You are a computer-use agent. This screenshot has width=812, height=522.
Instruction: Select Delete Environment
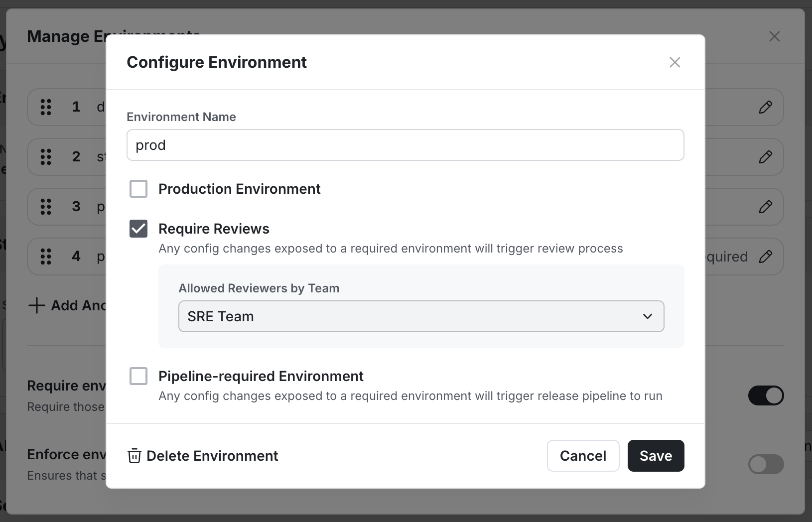click(x=211, y=456)
